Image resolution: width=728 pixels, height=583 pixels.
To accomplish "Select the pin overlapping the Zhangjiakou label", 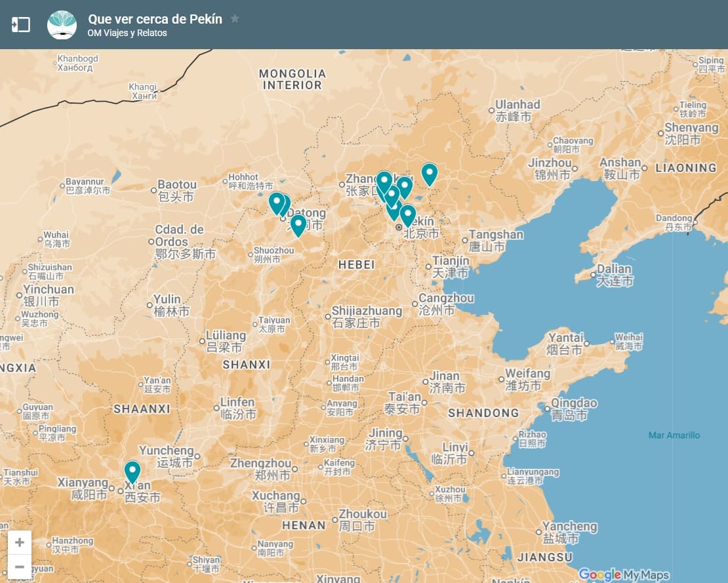I will click(384, 182).
